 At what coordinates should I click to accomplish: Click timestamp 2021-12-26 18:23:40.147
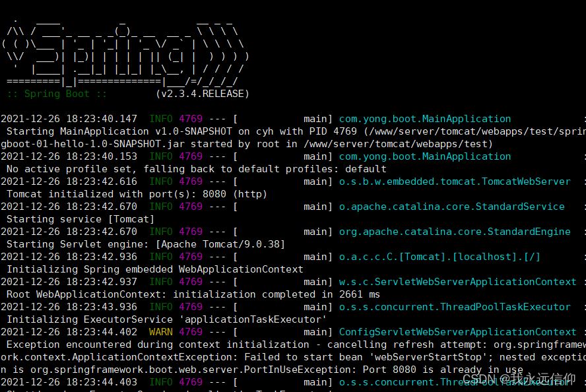pos(69,119)
